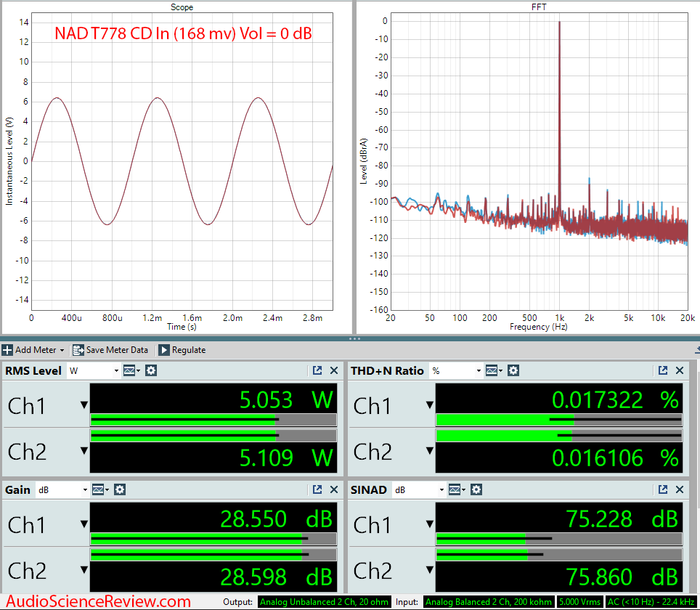
Task: Click RMS Level graph view icon
Action: (x=131, y=370)
